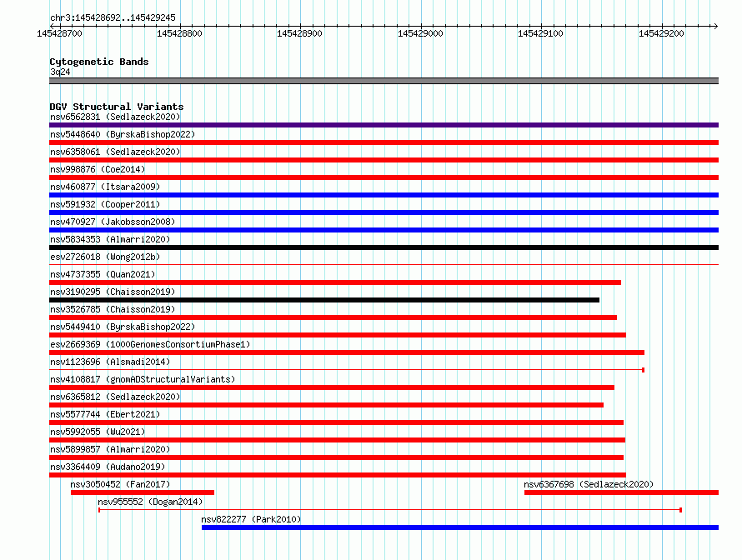Image resolution: width=742 pixels, height=560 pixels.
Task: Click the red bar under esv2669369
Action: [x=347, y=352]
